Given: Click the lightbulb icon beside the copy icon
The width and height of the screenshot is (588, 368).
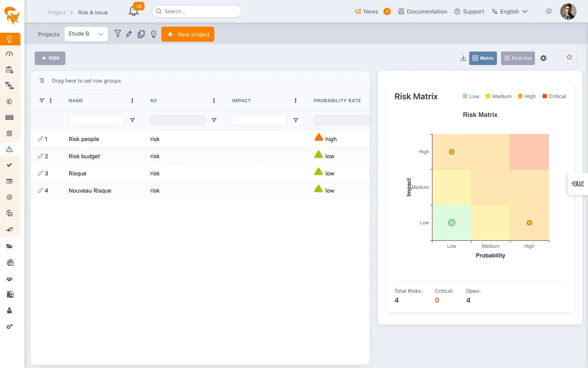Looking at the screenshot, I should 154,34.
